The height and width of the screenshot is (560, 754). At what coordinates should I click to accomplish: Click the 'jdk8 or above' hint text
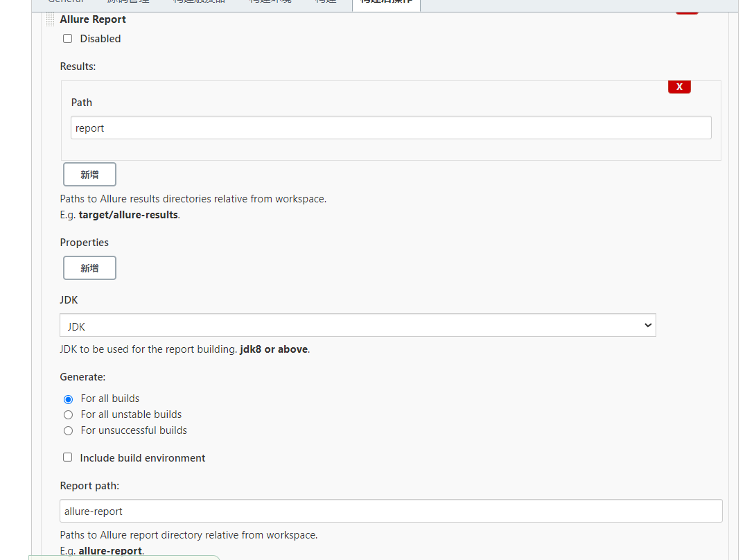[x=274, y=349]
